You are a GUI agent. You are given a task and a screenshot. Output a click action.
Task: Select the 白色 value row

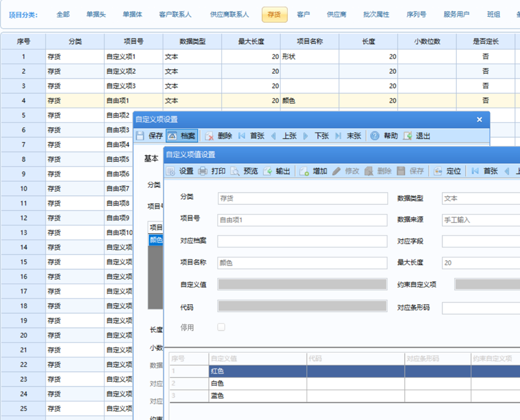coord(345,383)
